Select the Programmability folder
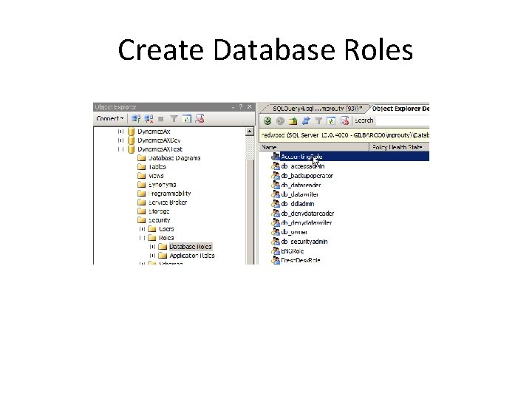532x399 pixels. point(170,194)
